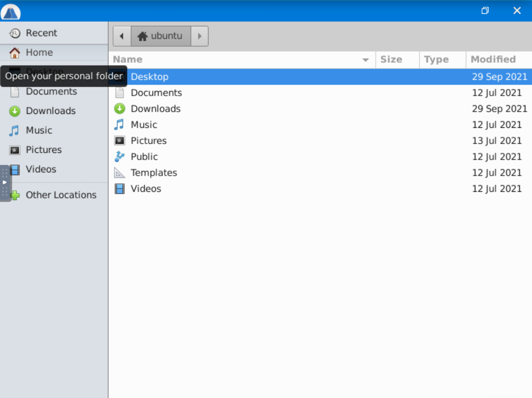The width and height of the screenshot is (532, 398).
Task: Select Downloads folder in file list
Action: tap(320, 108)
